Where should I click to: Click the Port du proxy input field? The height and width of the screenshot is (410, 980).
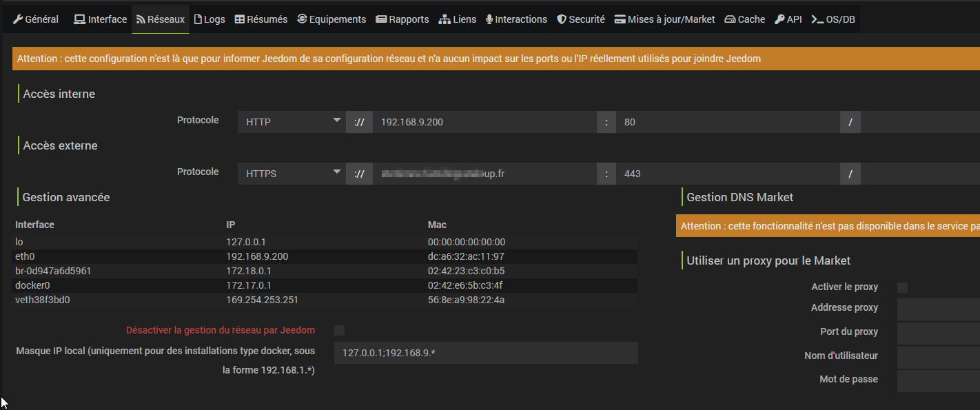point(939,334)
